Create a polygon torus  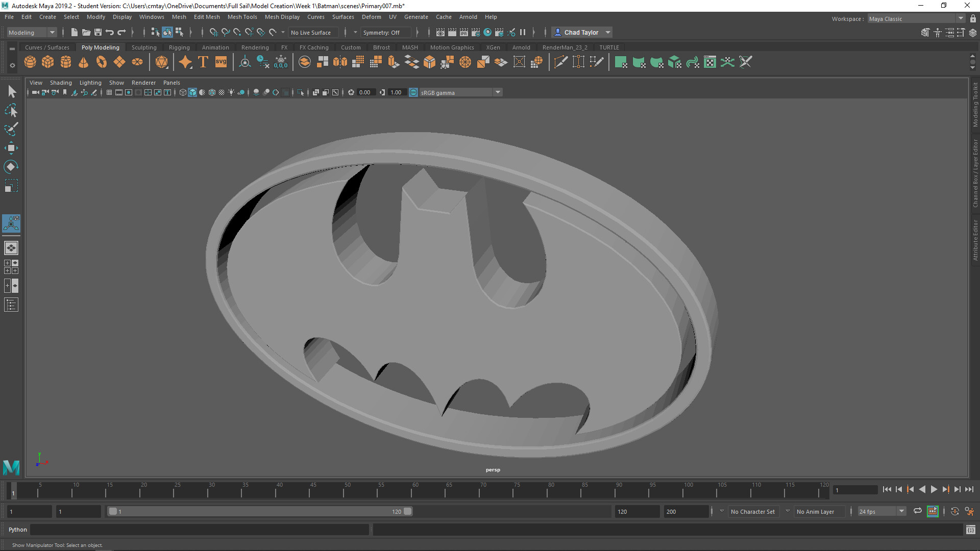[101, 62]
